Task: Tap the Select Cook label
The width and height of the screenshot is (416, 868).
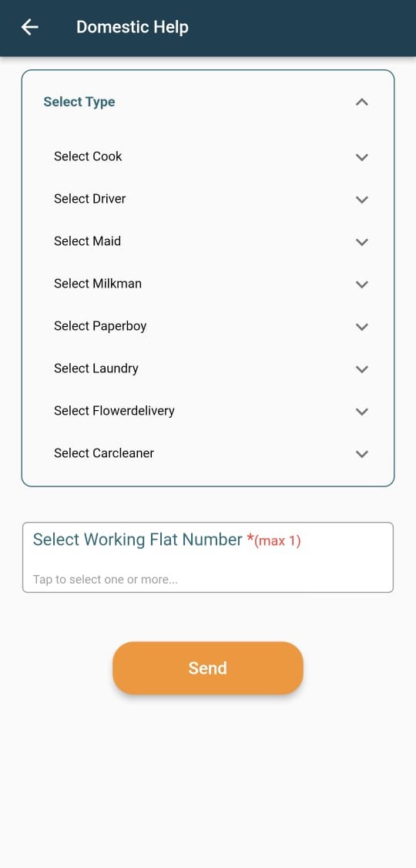Action: (x=88, y=156)
